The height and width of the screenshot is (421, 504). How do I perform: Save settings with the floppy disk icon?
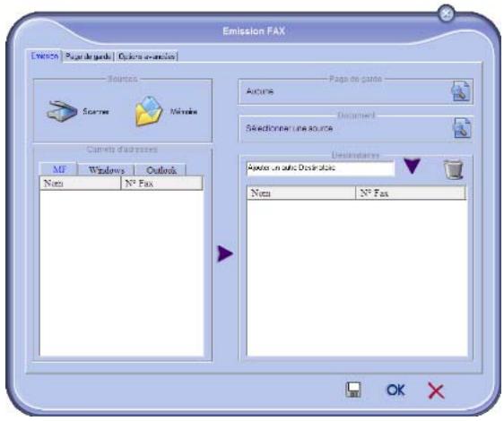pos(353,390)
